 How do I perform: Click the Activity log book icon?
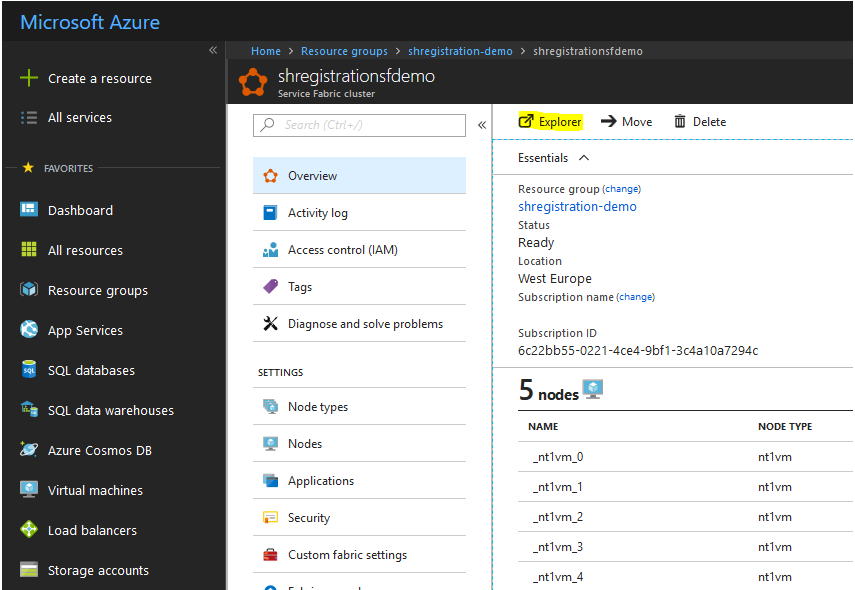(x=270, y=213)
